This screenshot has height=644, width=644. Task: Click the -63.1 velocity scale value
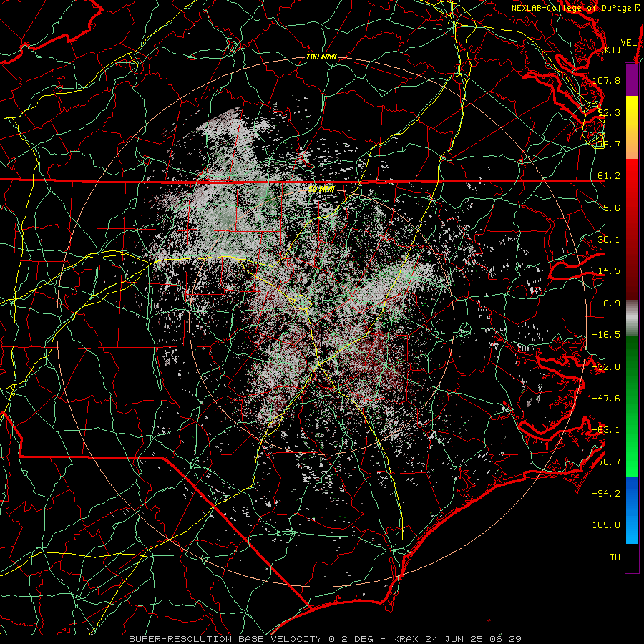(606, 430)
